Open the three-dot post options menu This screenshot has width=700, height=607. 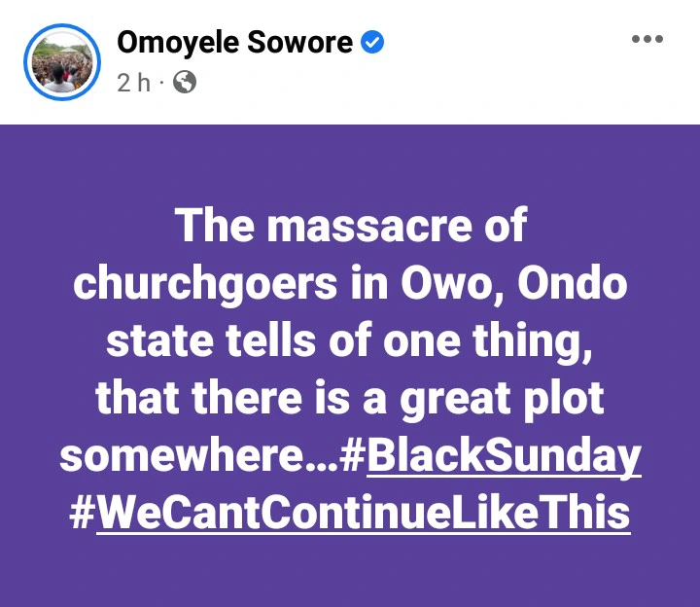[647, 40]
